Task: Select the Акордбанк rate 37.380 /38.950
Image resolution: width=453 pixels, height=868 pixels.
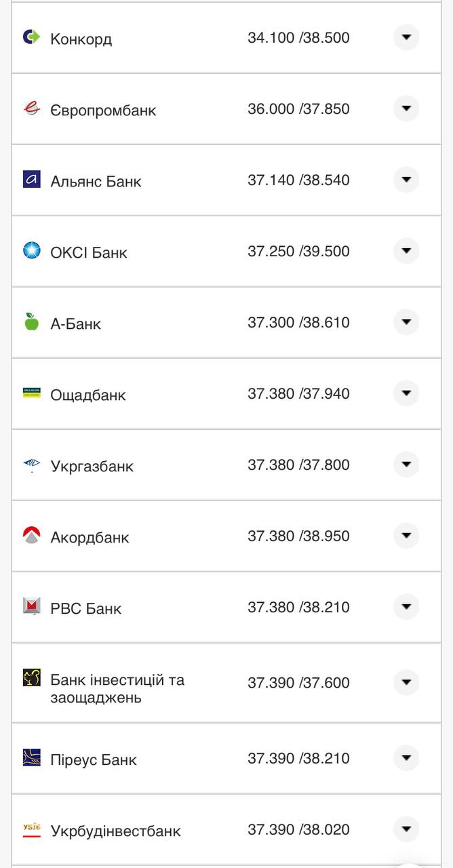Action: click(298, 536)
